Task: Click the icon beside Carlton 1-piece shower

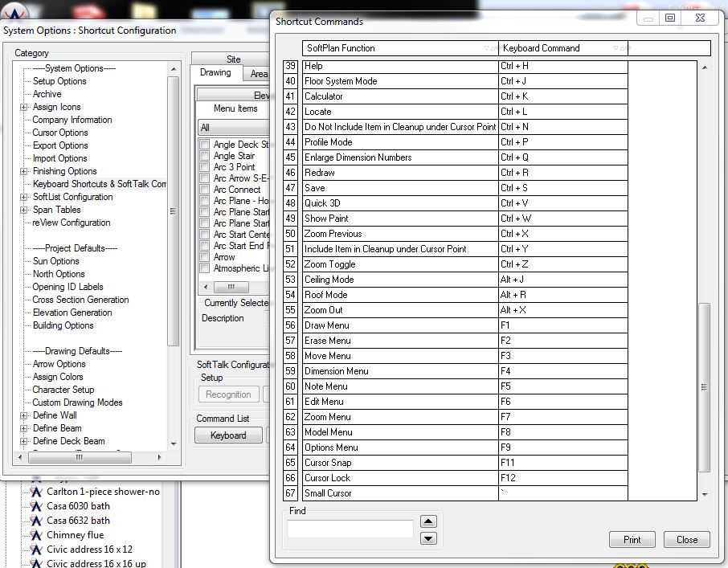Action: point(35,492)
